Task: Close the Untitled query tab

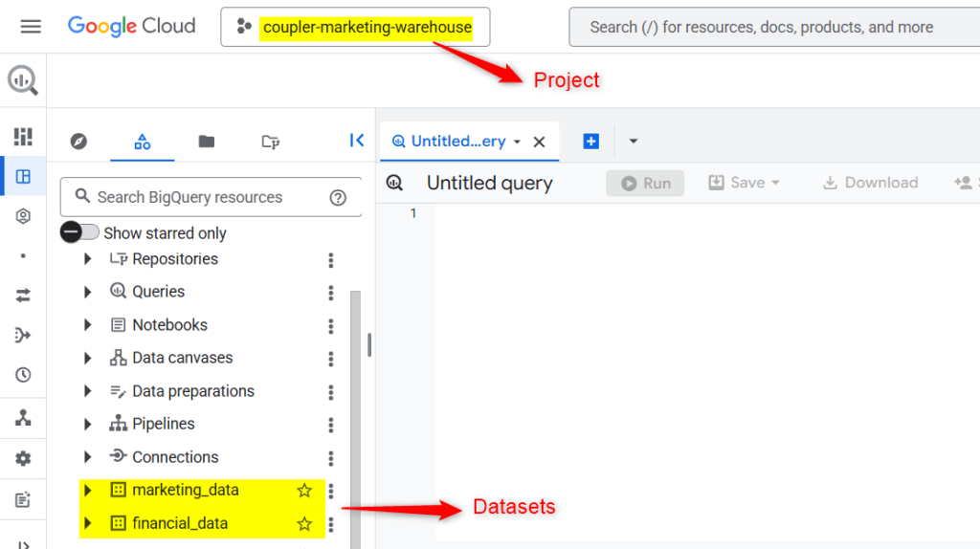Action: (x=539, y=142)
